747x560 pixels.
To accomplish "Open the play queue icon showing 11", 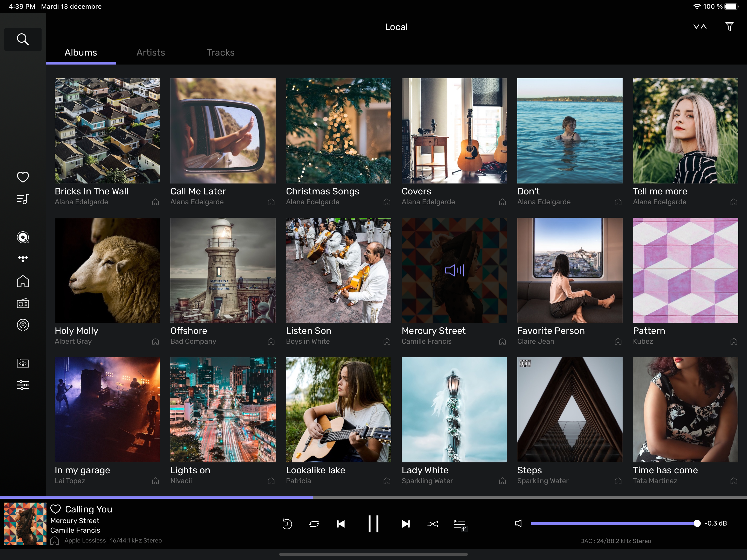I will [x=460, y=524].
